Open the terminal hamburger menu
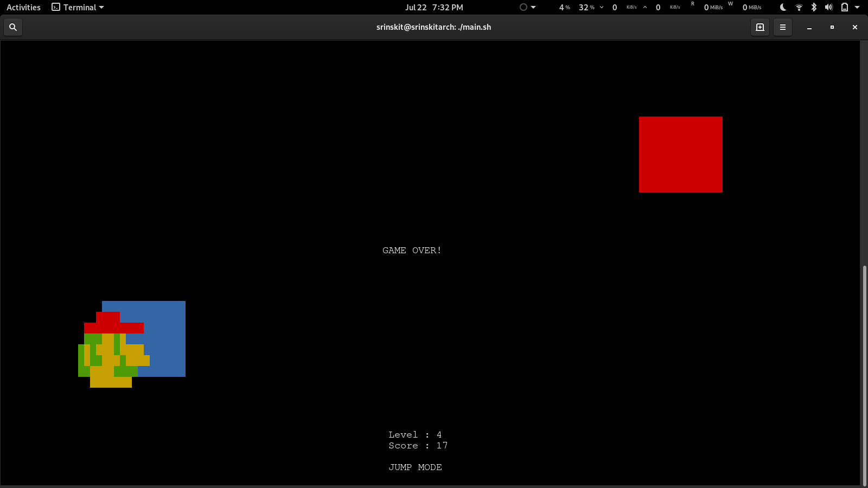 pos(783,27)
